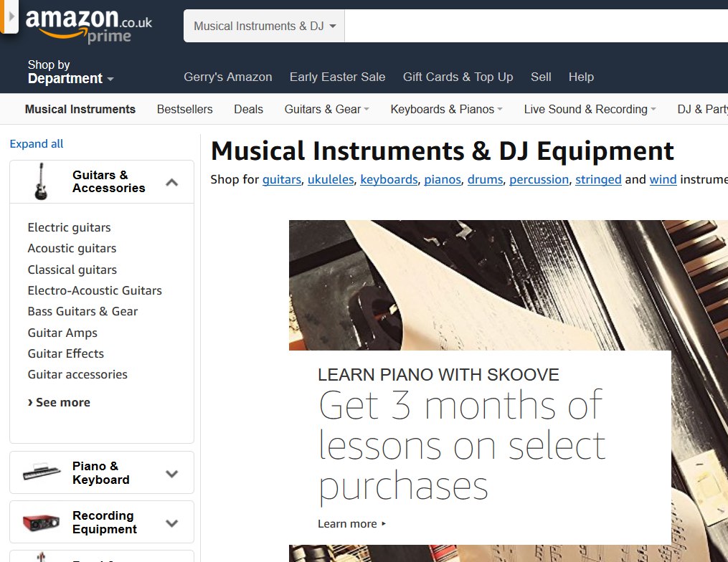728x562 pixels.
Task: Click the See more guitars expander
Action: point(59,402)
